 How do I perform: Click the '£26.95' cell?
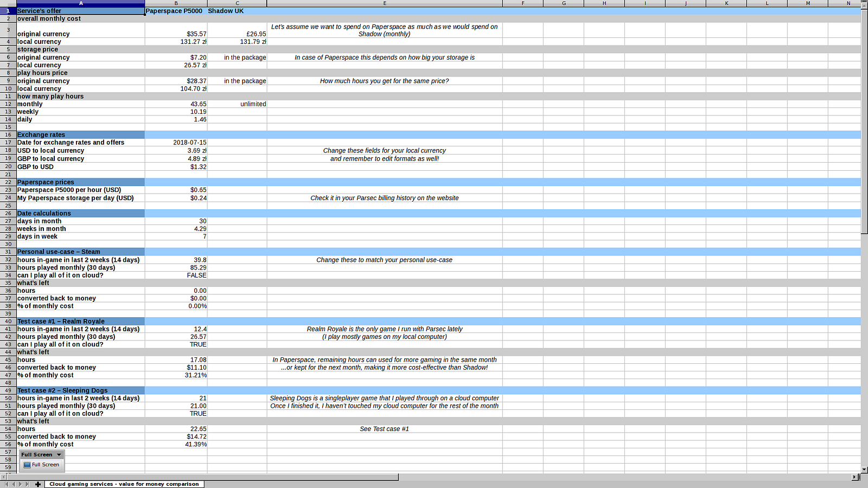[x=237, y=30]
